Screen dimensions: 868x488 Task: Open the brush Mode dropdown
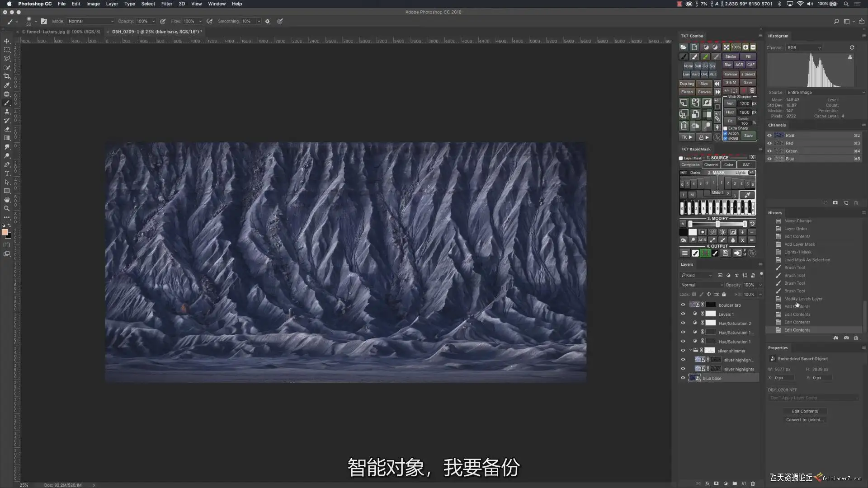pyautogui.click(x=90, y=21)
